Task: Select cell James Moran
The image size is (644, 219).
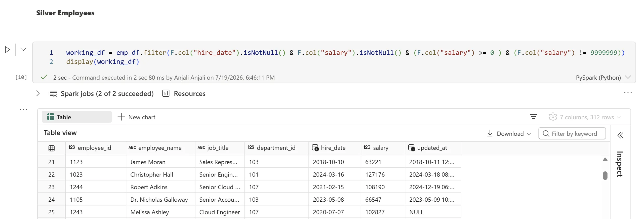Action: pos(160,162)
